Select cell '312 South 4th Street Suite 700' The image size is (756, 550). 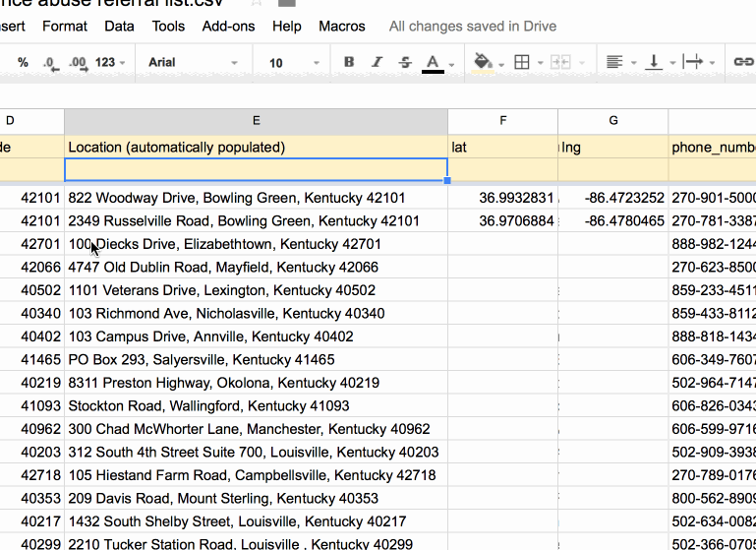(256, 453)
